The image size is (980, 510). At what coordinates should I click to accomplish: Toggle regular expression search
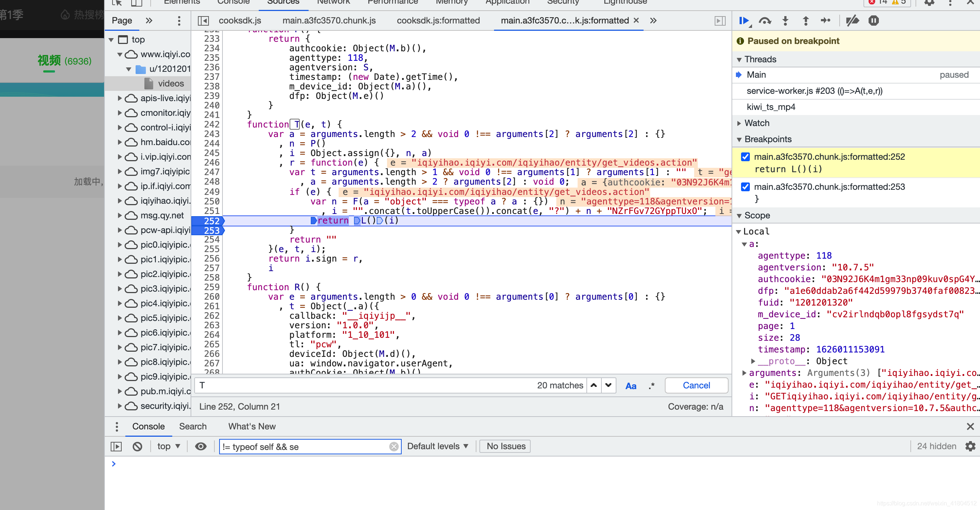click(651, 386)
